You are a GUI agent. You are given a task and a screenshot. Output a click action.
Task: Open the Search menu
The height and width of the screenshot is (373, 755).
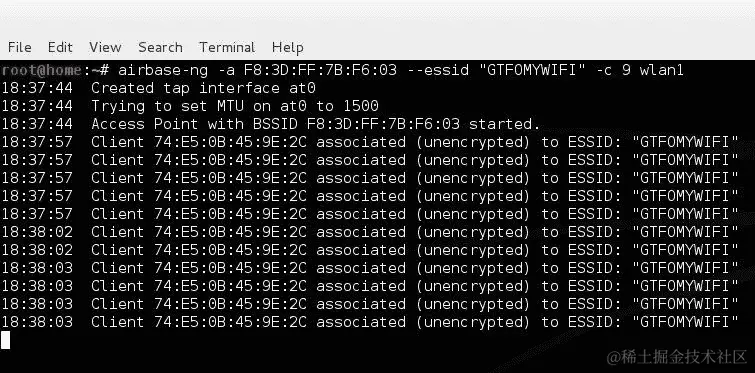[160, 47]
